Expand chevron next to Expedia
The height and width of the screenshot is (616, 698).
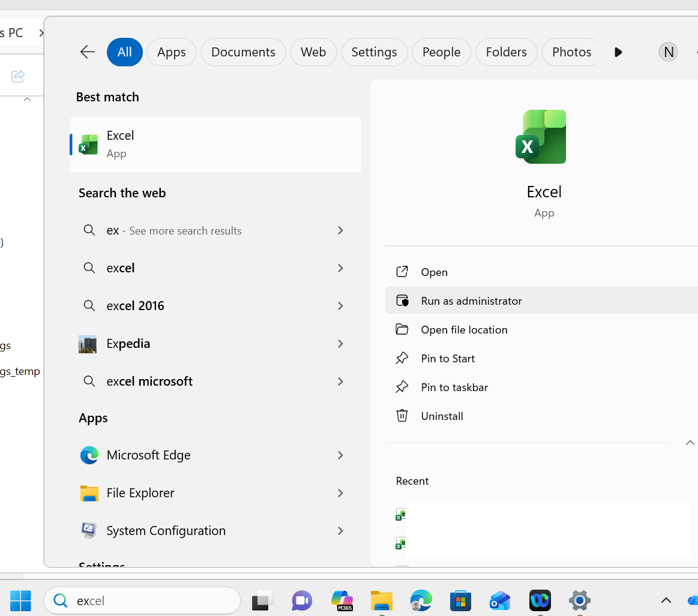tap(340, 344)
